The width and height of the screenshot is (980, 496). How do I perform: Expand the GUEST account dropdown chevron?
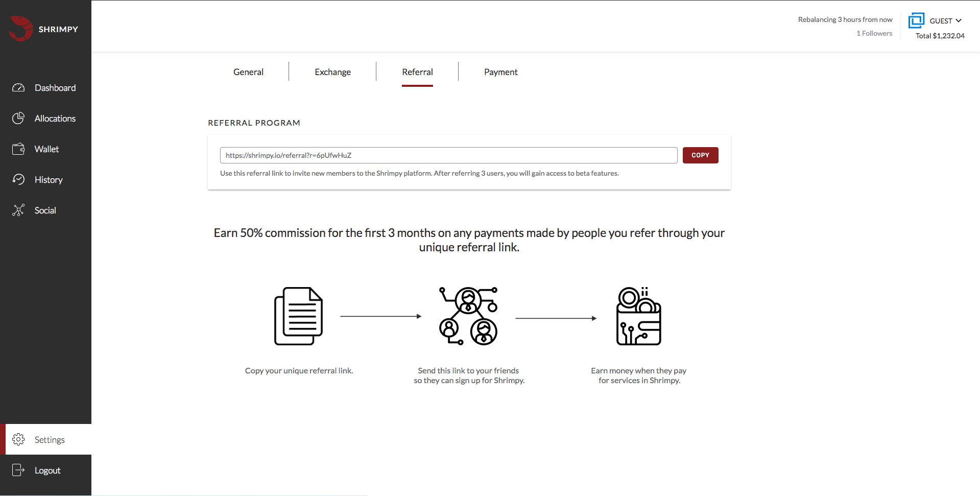[x=959, y=20]
